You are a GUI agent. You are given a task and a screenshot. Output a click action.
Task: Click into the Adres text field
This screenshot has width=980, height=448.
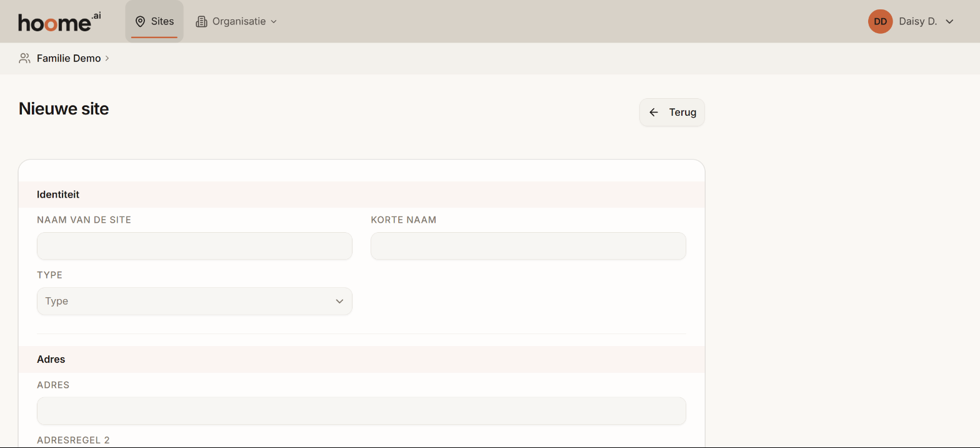coord(361,411)
